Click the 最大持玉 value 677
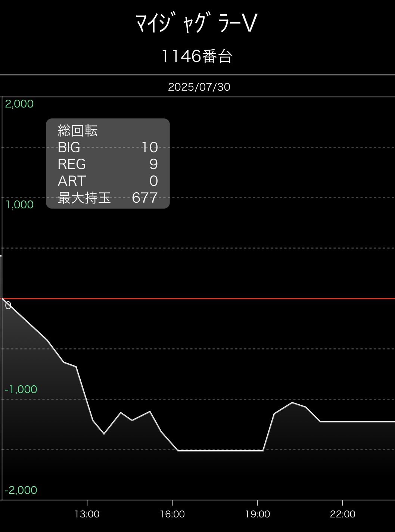Screen dimensions: 395x532 tap(145, 198)
